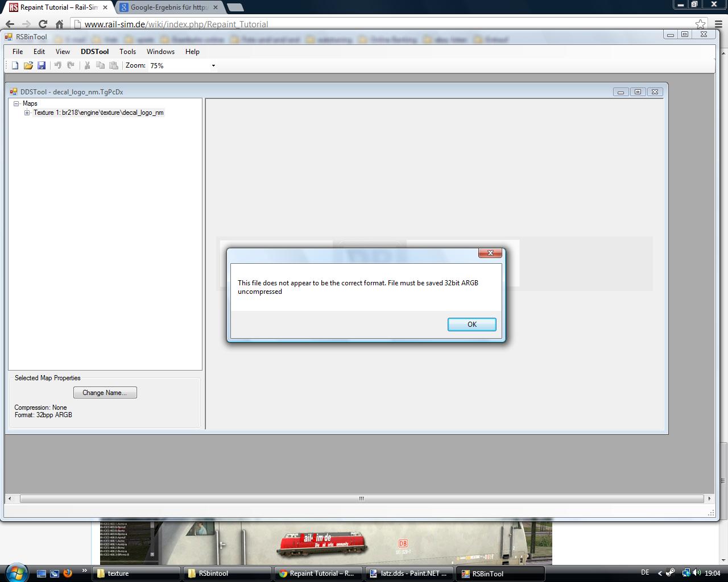Click the horizontal scrollbar right arrow
728x582 pixels.
(x=709, y=498)
